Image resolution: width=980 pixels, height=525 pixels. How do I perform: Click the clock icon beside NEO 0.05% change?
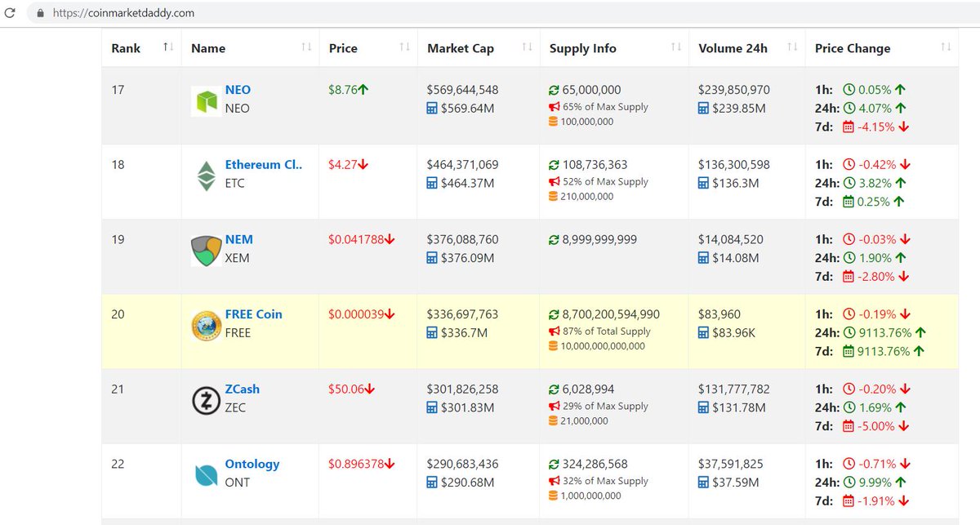click(849, 90)
